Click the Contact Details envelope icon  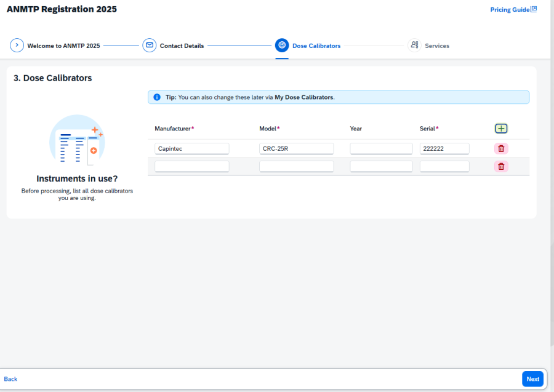149,46
